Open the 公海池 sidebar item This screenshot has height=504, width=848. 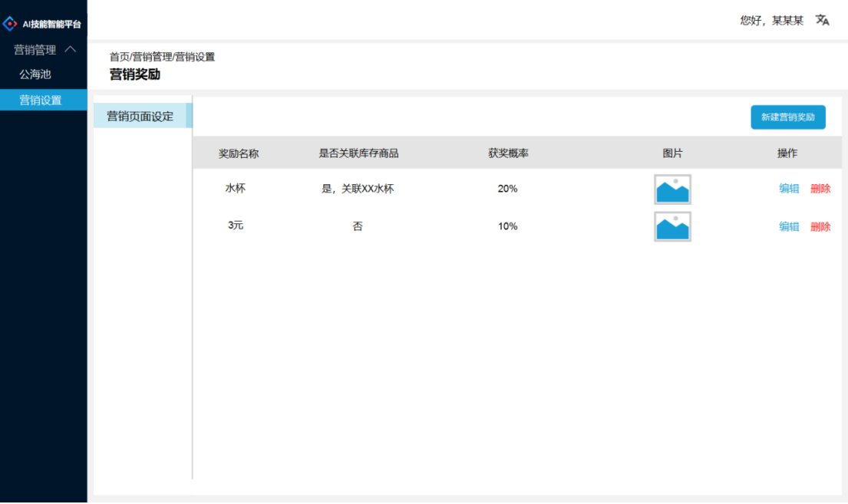(35, 74)
